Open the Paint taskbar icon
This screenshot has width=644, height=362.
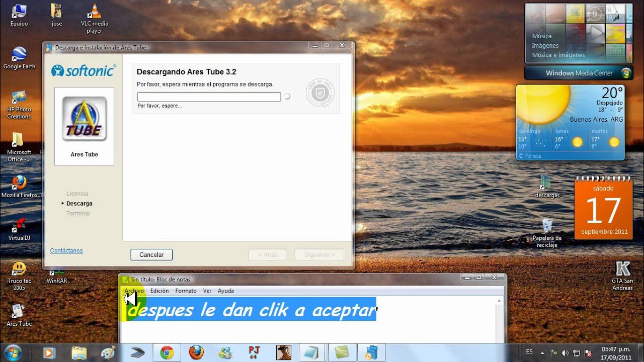[108, 352]
